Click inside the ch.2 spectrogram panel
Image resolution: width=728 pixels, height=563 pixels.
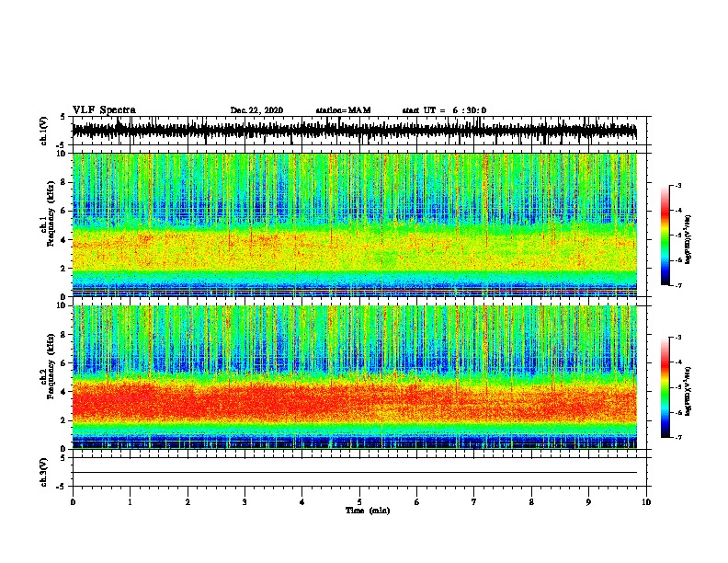point(354,377)
